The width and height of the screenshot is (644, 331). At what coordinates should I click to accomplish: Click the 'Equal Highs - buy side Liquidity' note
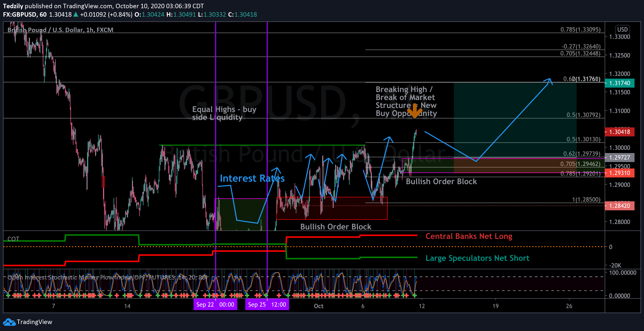(x=224, y=113)
